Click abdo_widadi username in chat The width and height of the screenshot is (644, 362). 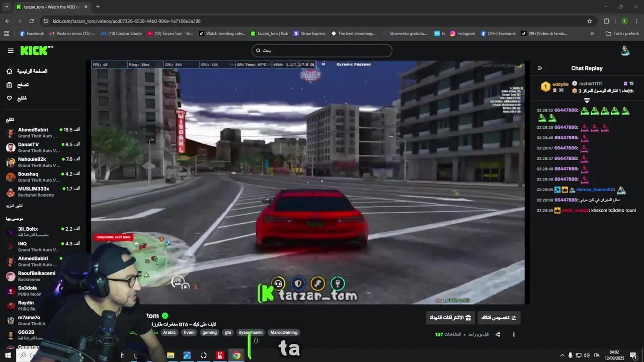pos(575,210)
